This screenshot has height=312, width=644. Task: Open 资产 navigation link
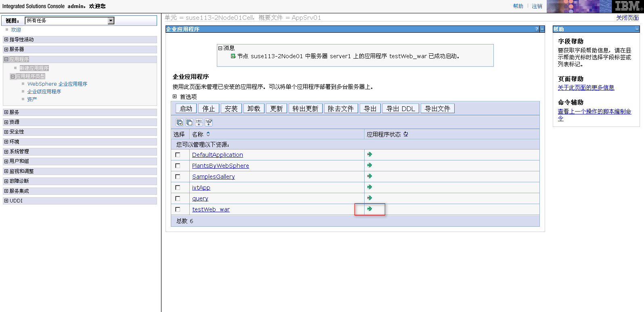pos(32,99)
